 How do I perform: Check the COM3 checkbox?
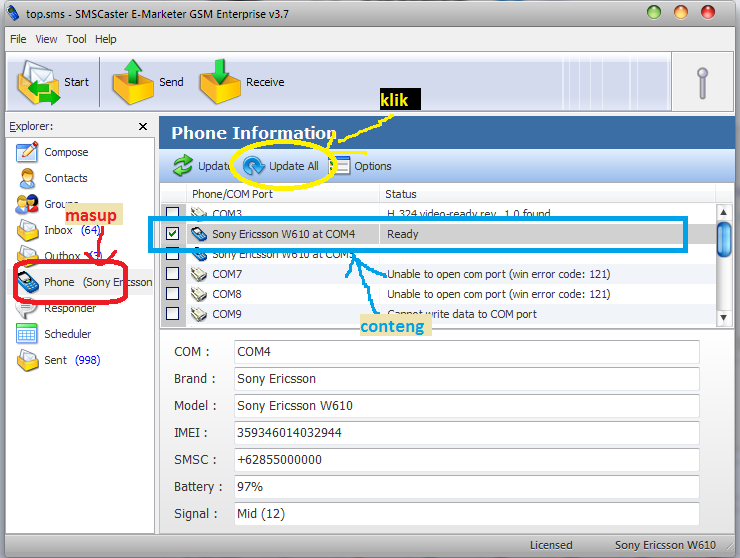pyautogui.click(x=173, y=212)
